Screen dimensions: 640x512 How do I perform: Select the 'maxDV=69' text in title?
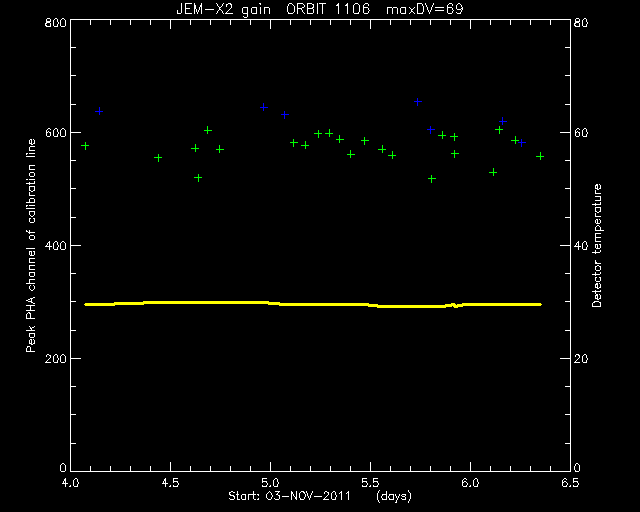tap(424, 9)
